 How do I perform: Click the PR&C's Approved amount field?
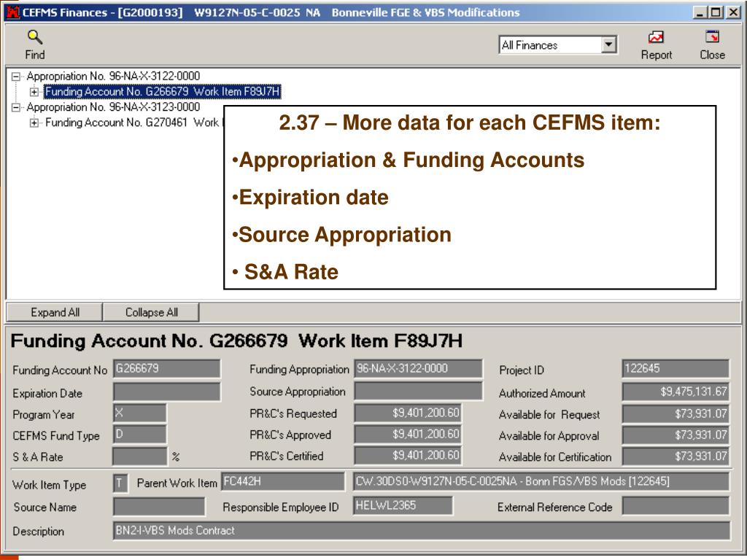tap(408, 434)
